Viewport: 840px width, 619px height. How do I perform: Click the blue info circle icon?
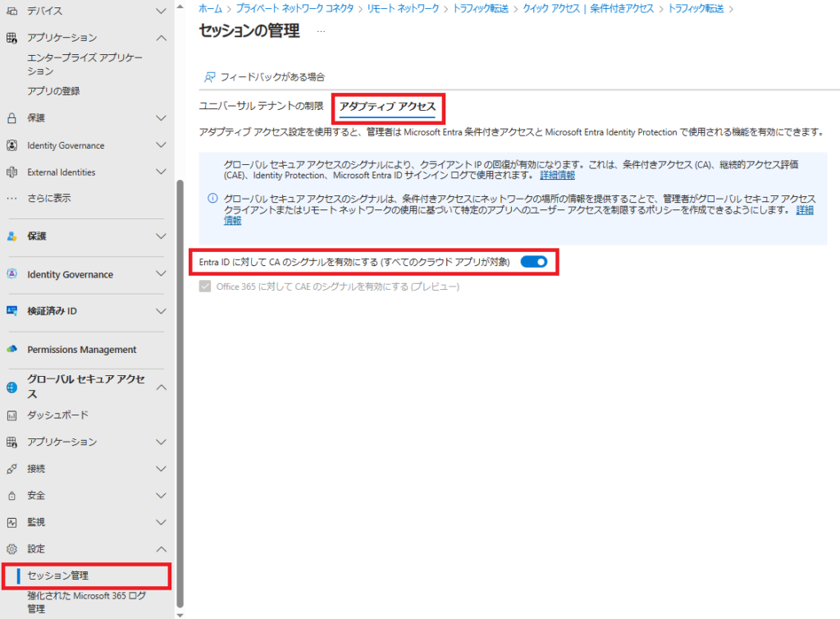tap(212, 199)
